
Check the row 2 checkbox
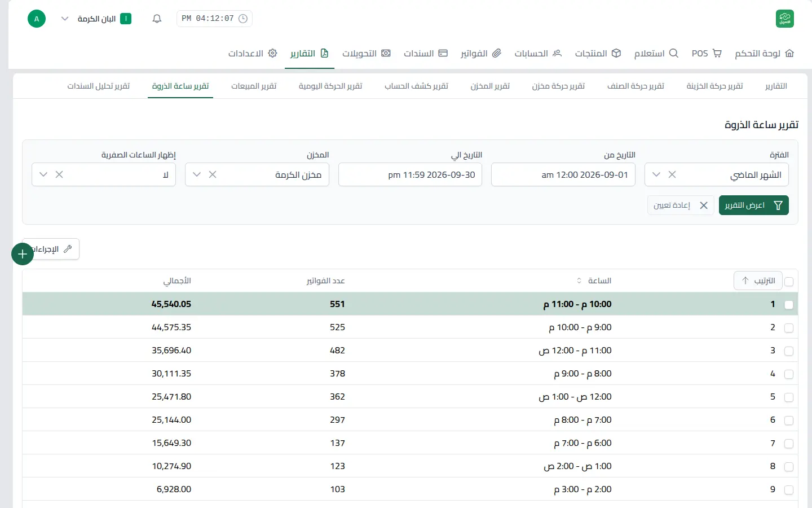(x=789, y=328)
